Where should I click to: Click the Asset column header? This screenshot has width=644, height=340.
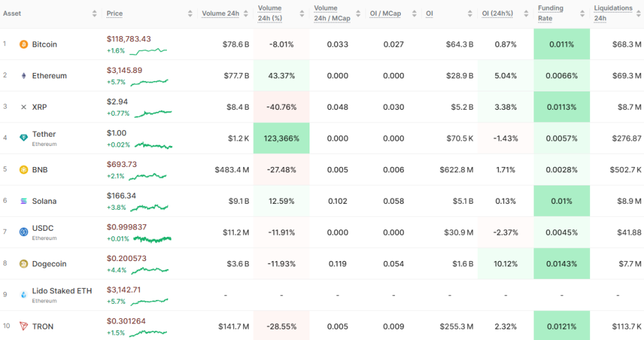click(12, 13)
